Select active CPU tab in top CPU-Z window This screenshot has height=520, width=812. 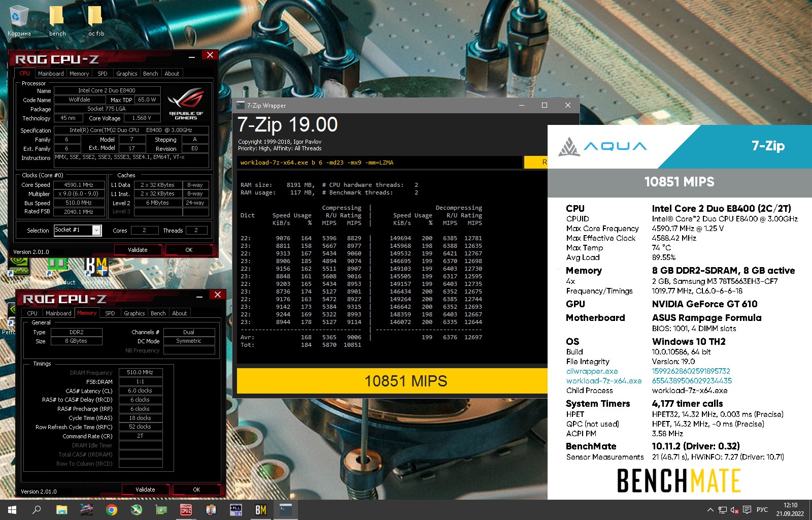pos(25,73)
